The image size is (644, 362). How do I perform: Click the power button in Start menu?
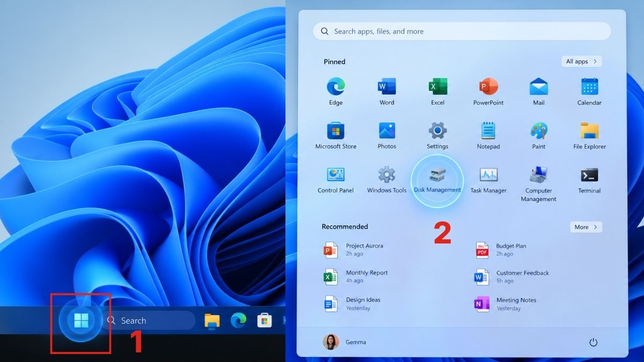pyautogui.click(x=593, y=342)
